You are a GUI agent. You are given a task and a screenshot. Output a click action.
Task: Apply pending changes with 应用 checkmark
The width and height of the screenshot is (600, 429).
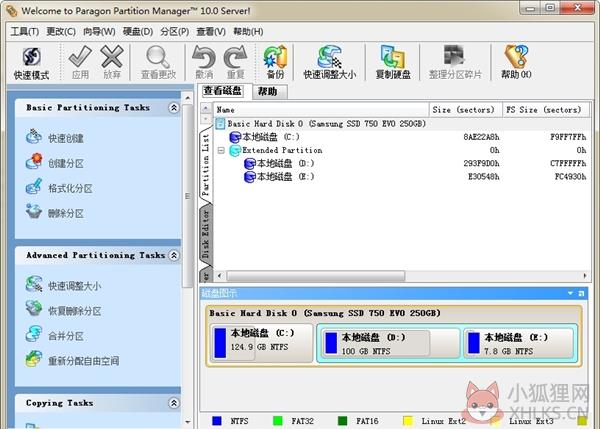pyautogui.click(x=80, y=62)
